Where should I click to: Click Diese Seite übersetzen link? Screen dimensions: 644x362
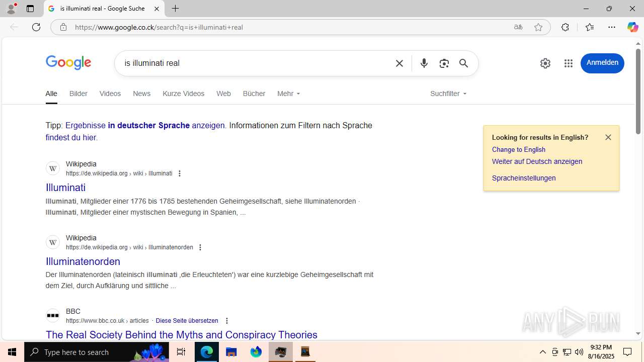[x=187, y=321]
